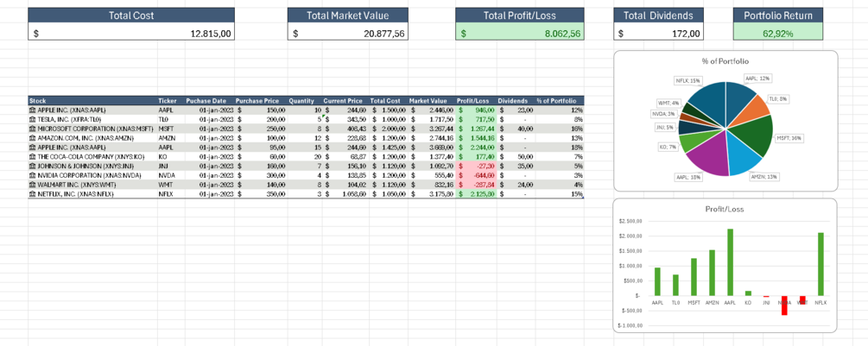
Task: Click the 12.815,00 total cost value
Action: click(131, 33)
